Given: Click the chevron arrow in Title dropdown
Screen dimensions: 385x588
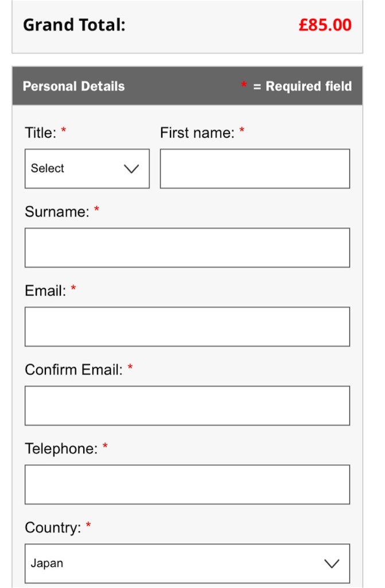Looking at the screenshot, I should [x=131, y=169].
